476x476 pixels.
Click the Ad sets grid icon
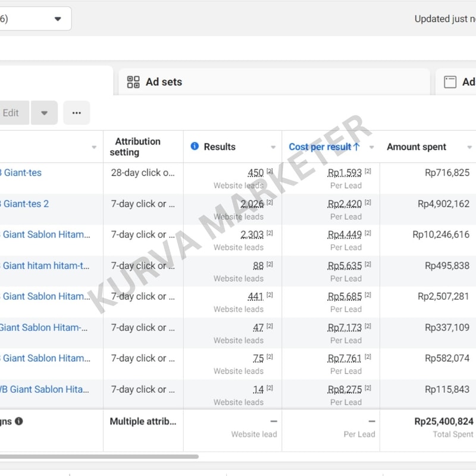[x=133, y=82]
